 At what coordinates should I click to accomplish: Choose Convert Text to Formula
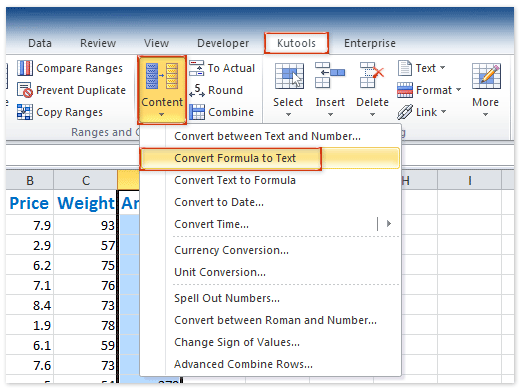(270, 180)
